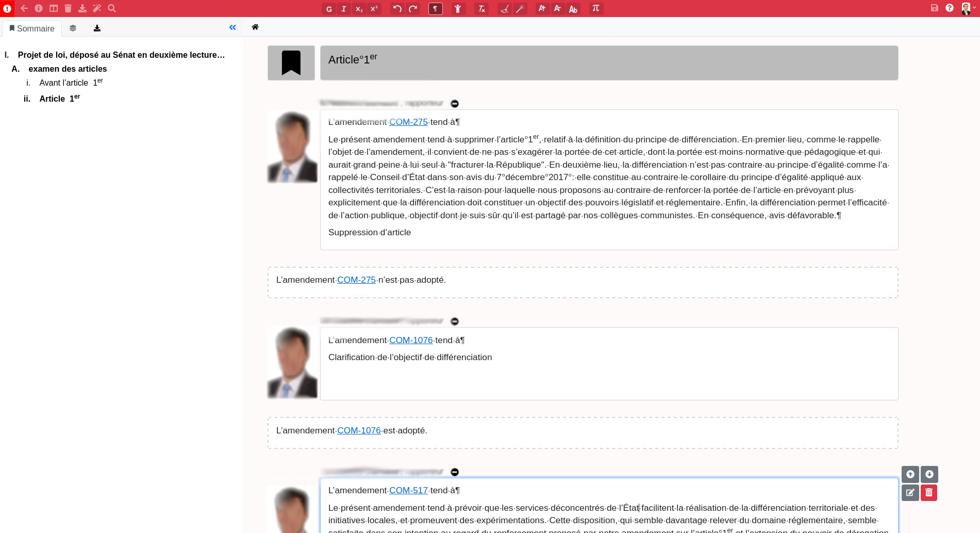The width and height of the screenshot is (980, 533).
Task: Apply italic formatting with the I button
Action: (x=344, y=9)
